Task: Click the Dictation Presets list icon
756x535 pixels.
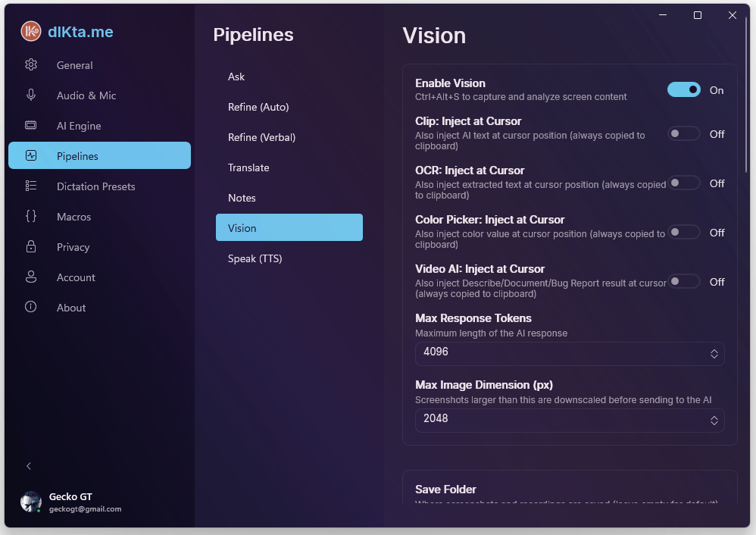Action: [x=31, y=186]
